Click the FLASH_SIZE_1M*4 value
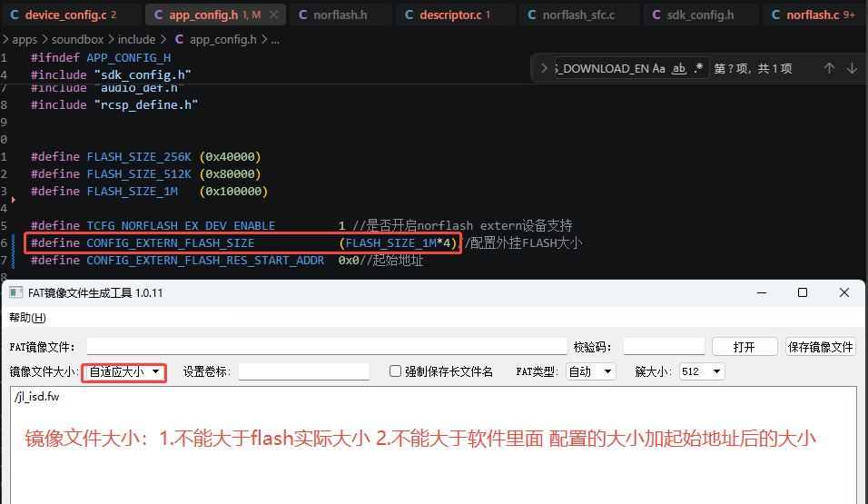This screenshot has height=504, width=868. tap(398, 243)
